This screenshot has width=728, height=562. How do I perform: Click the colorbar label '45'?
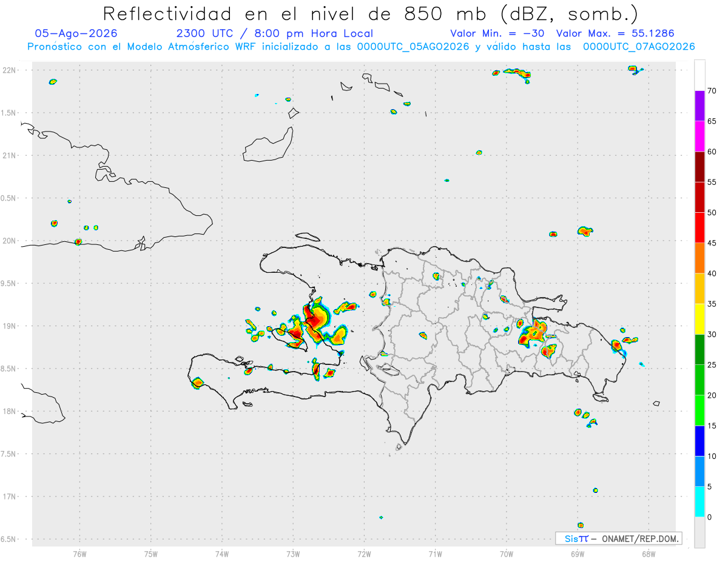[x=712, y=243]
